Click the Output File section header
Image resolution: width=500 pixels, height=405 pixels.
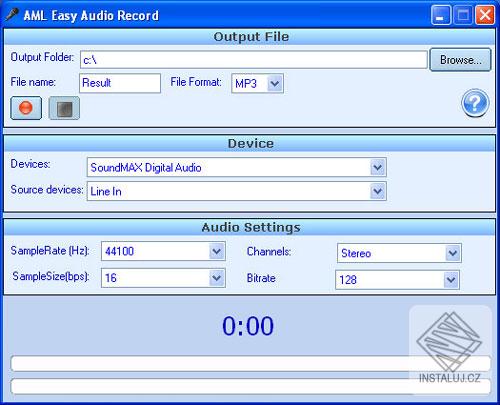tap(250, 37)
